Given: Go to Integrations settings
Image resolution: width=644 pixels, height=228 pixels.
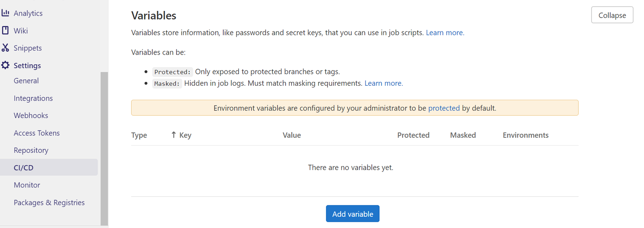Looking at the screenshot, I should tap(33, 98).
